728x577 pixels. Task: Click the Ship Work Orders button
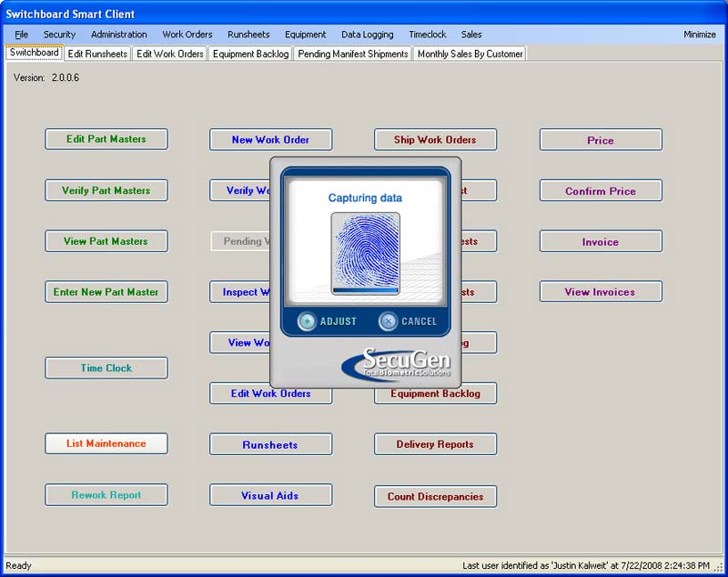[436, 140]
